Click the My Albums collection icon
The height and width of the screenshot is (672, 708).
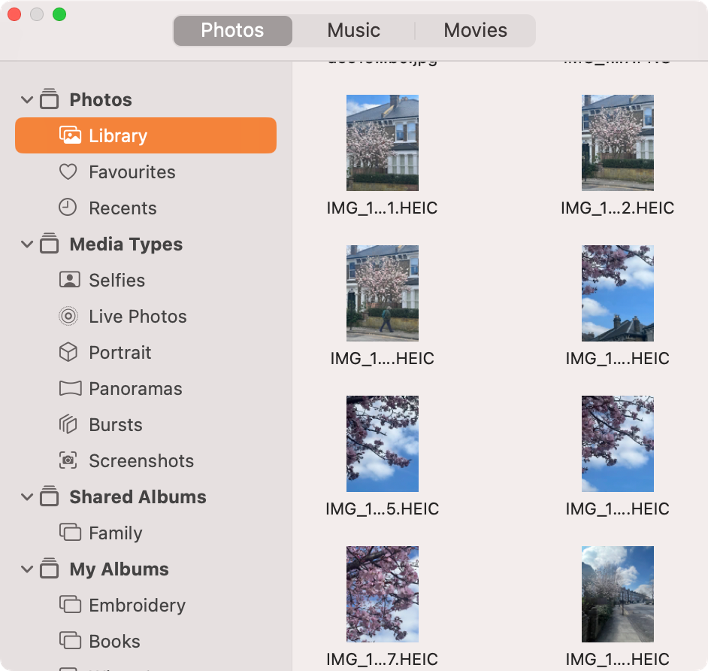(49, 569)
